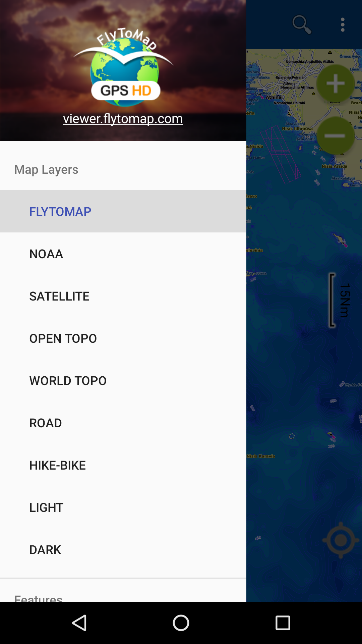Enable the LIGHT map style
The width and height of the screenshot is (362, 644).
point(123,507)
